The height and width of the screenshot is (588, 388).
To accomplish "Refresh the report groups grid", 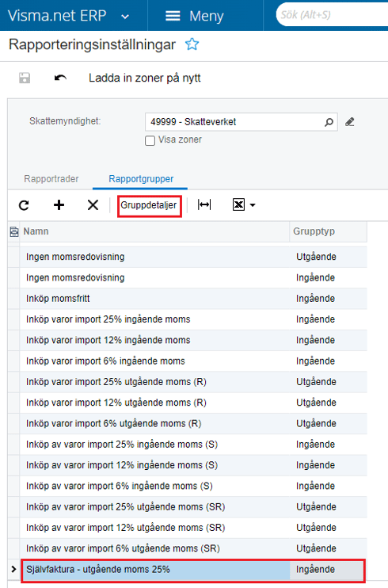I will tap(24, 205).
